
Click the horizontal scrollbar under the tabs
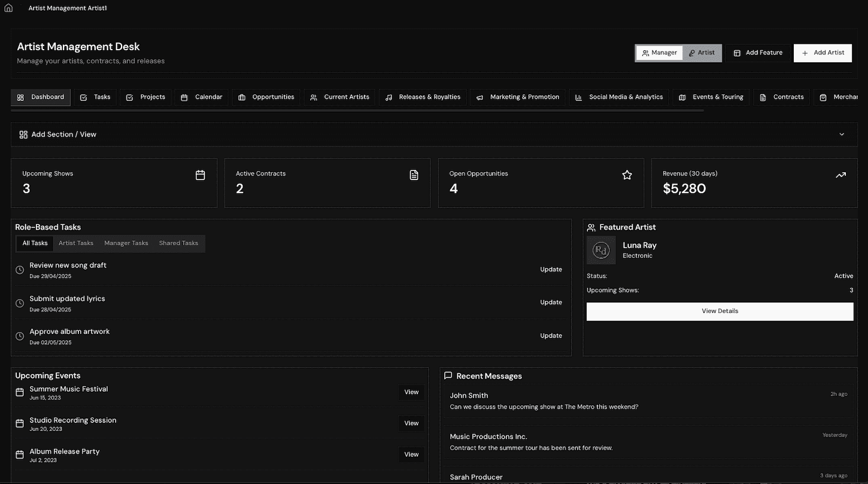357,110
